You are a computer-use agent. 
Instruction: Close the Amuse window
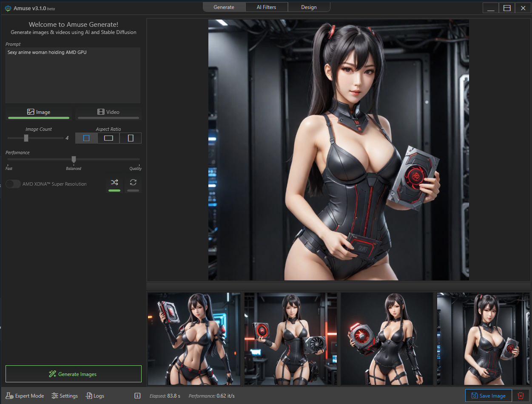pyautogui.click(x=523, y=8)
